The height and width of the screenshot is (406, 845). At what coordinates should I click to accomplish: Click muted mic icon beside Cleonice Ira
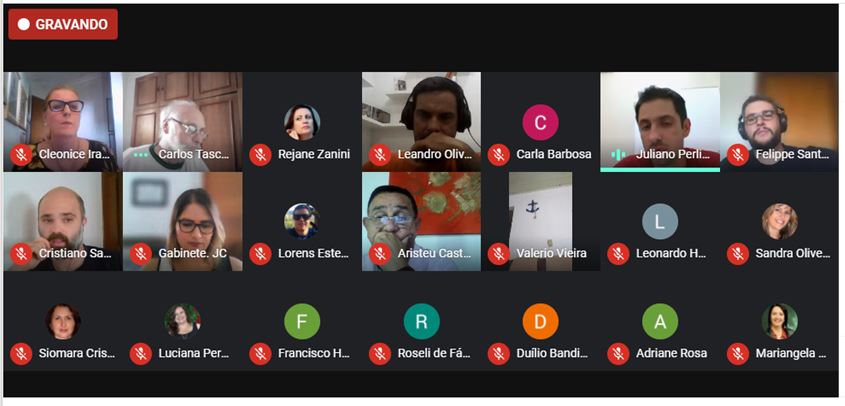(21, 155)
